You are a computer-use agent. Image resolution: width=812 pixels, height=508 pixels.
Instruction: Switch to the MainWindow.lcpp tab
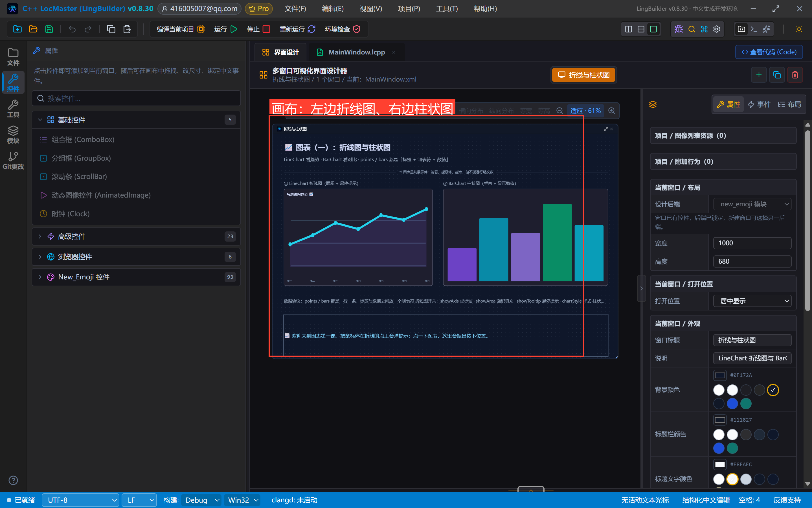(x=356, y=52)
